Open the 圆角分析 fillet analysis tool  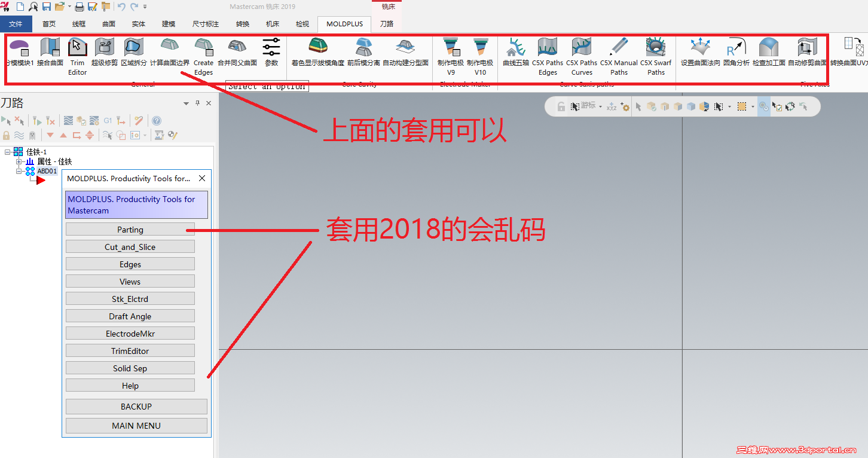click(736, 52)
